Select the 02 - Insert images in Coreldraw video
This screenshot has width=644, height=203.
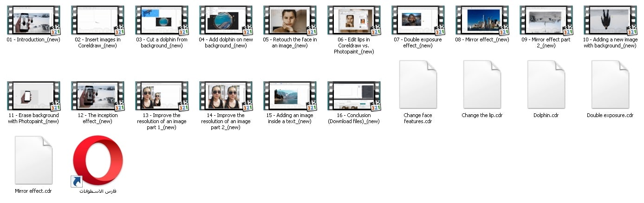98,20
